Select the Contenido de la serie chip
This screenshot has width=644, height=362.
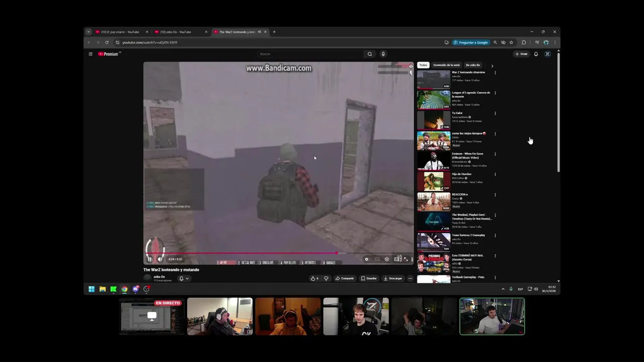coord(446,65)
